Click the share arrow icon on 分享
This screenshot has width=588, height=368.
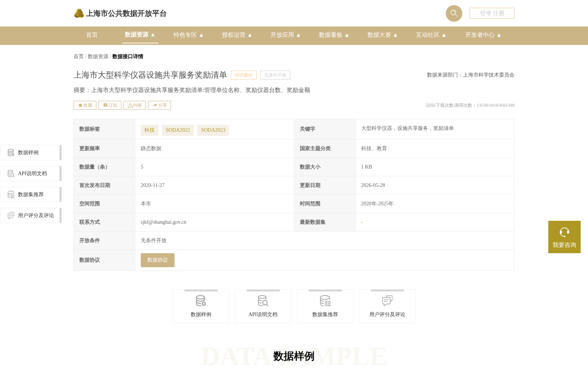[155, 105]
